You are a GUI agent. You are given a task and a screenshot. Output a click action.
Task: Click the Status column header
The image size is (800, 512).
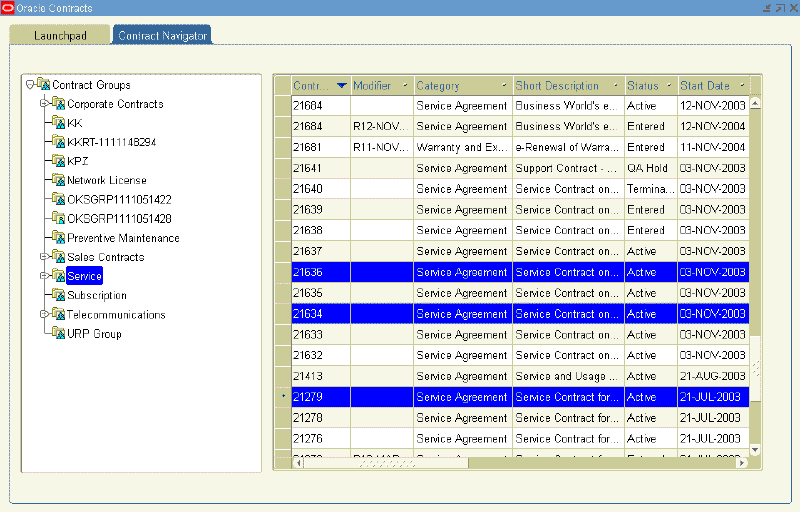pos(651,86)
